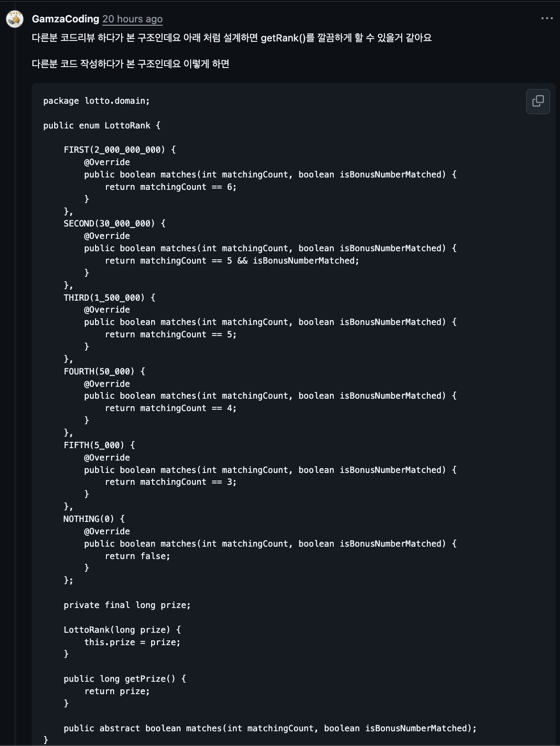Click the "20 hours ago" timestamp
The width and height of the screenshot is (560, 746).
click(133, 19)
